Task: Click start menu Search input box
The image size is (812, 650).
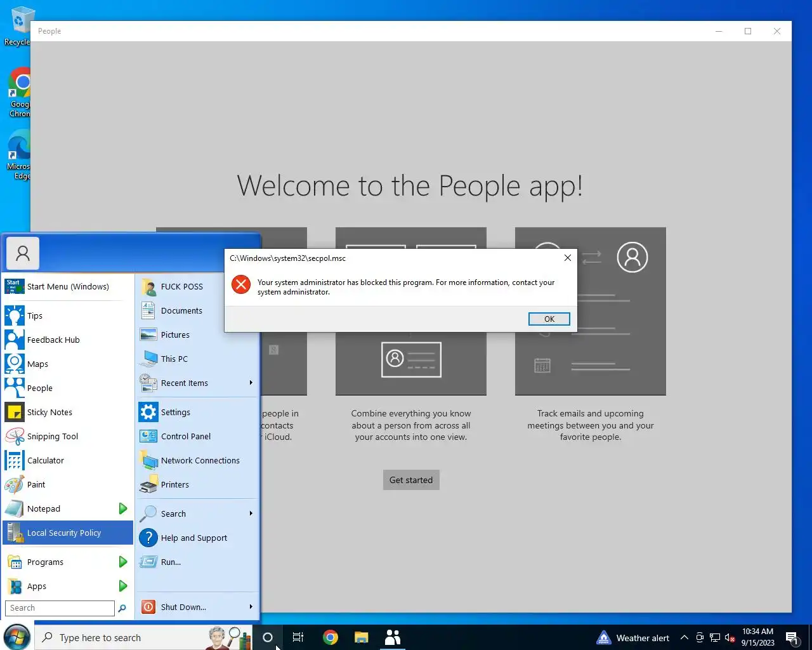Action: pyautogui.click(x=60, y=608)
